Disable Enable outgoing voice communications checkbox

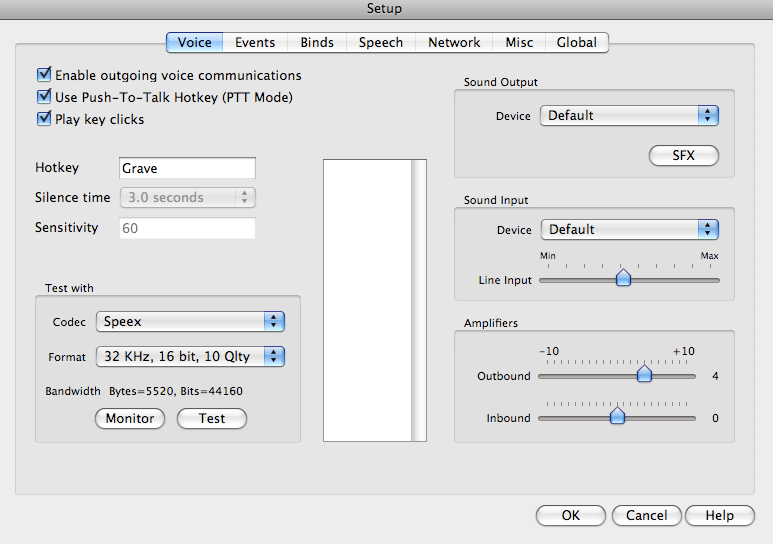(x=44, y=75)
